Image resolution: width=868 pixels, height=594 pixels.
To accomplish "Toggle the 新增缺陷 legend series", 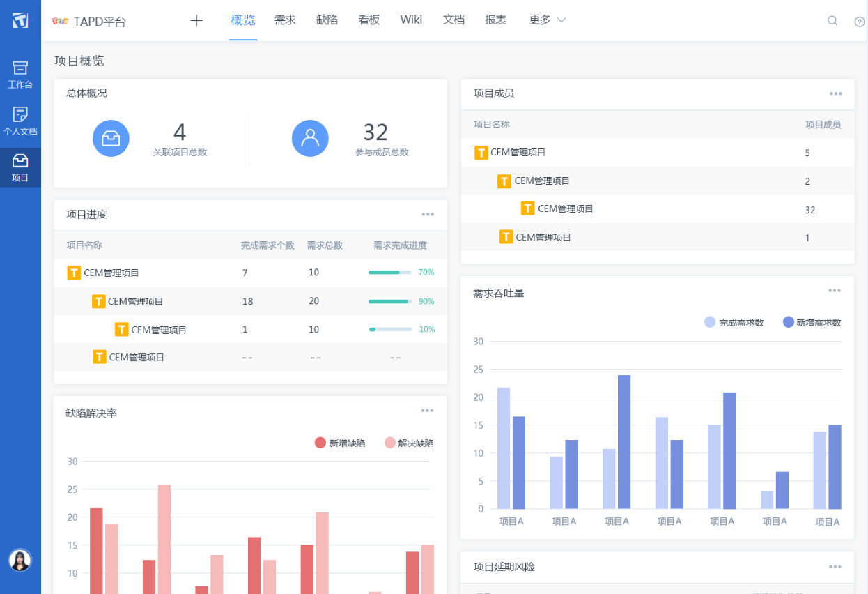I will tap(340, 443).
